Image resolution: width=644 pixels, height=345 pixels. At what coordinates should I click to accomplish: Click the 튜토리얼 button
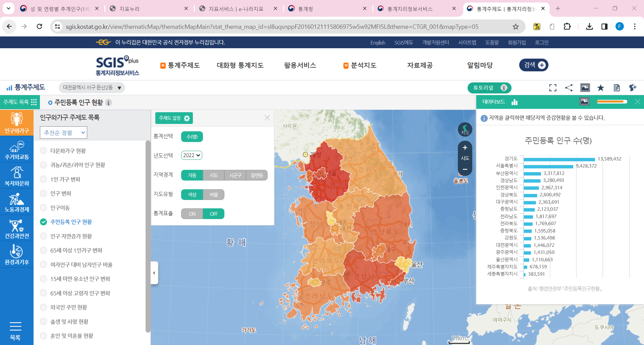[489, 88]
